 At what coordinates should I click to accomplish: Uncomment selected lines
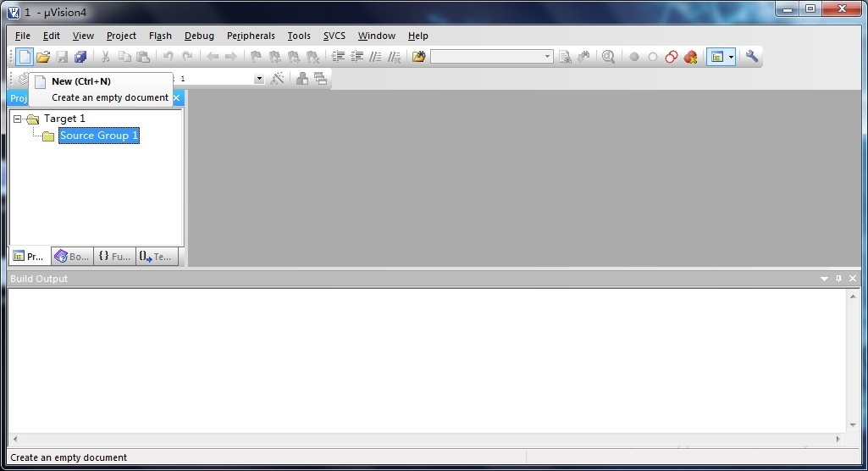pos(394,57)
